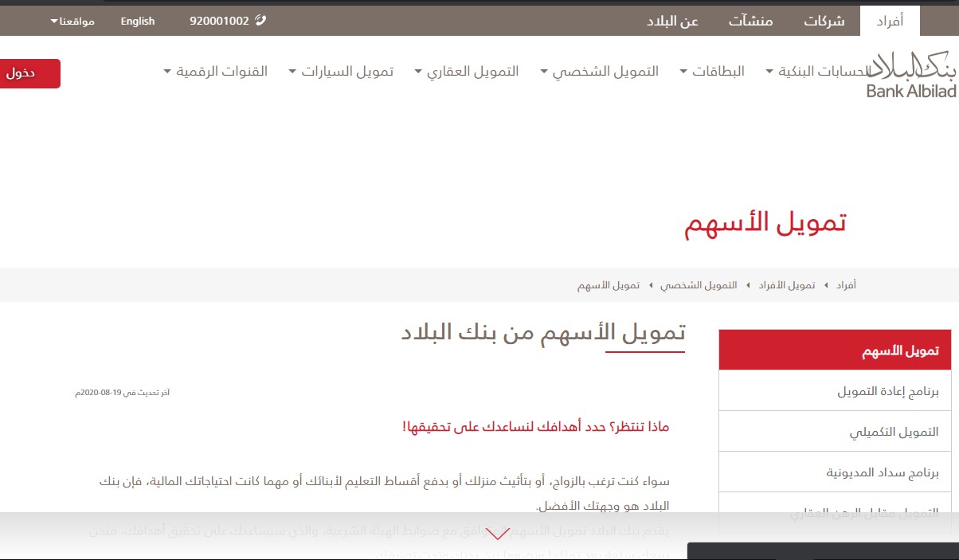Select the شركات tab
Screen dimensions: 959x560
coord(824,21)
